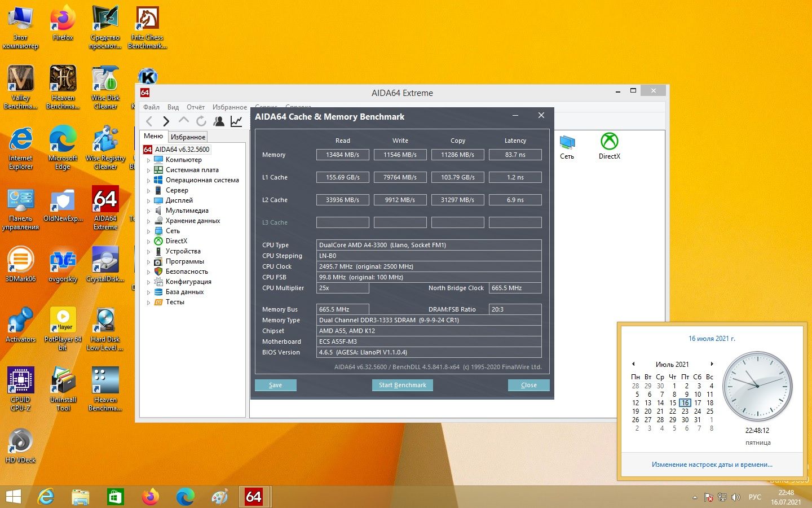Open the Вид menu
812x508 pixels.
tap(173, 107)
